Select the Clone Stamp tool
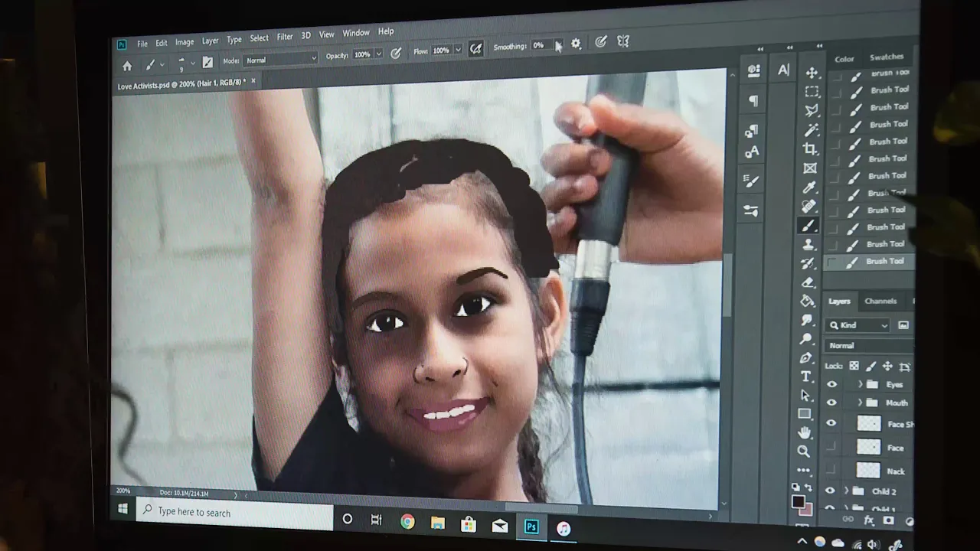The width and height of the screenshot is (980, 551). 808,245
